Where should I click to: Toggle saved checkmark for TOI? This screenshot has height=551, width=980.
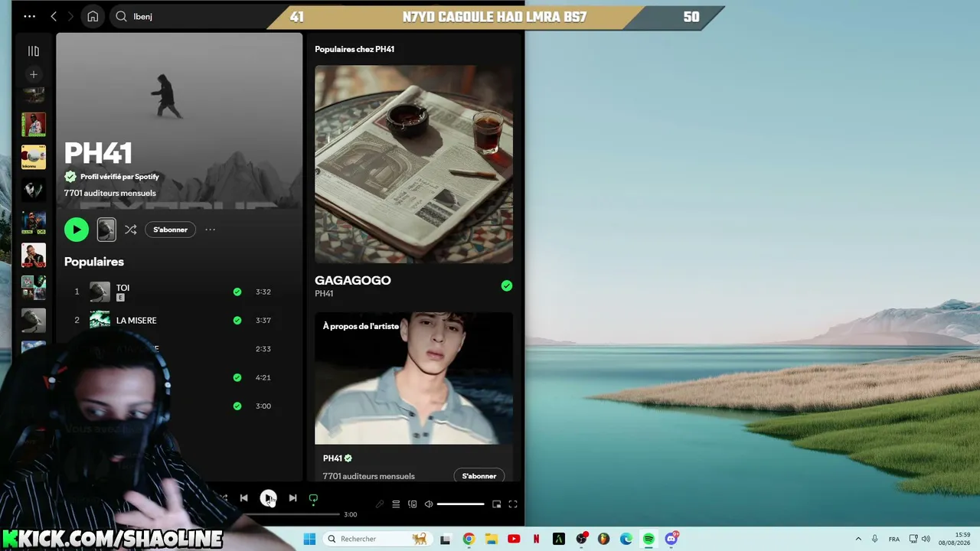tap(237, 292)
